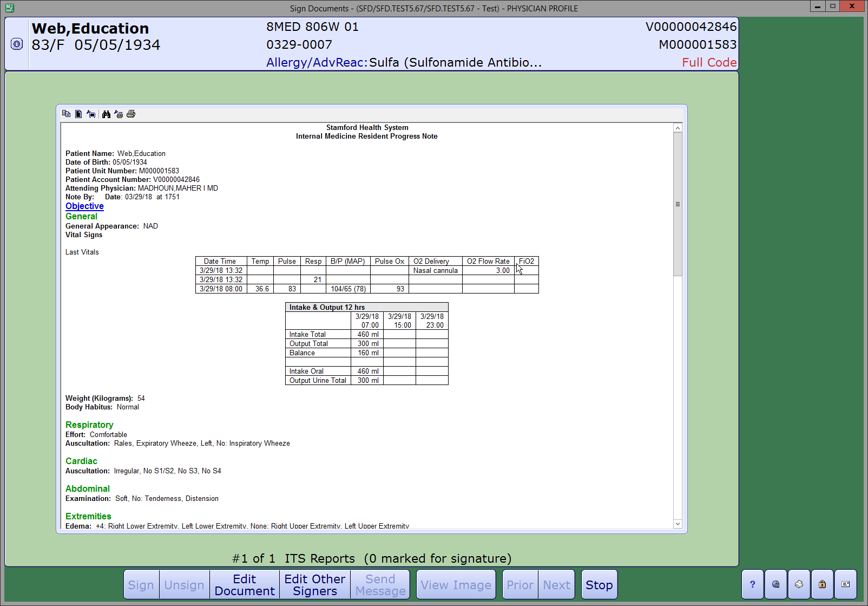This screenshot has width=868, height=606.
Task: Click the info icon beside Web,Education
Action: 16,44
